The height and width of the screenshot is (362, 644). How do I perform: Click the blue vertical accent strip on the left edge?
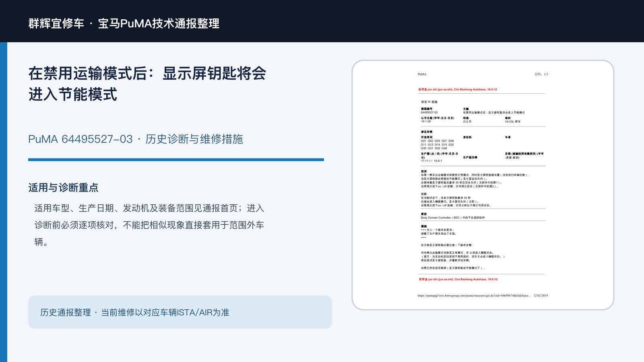(4, 202)
